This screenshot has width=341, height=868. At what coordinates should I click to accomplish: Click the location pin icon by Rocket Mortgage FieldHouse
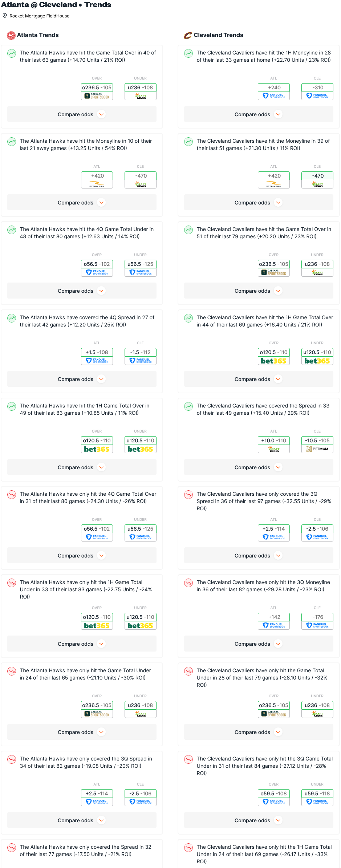5,16
